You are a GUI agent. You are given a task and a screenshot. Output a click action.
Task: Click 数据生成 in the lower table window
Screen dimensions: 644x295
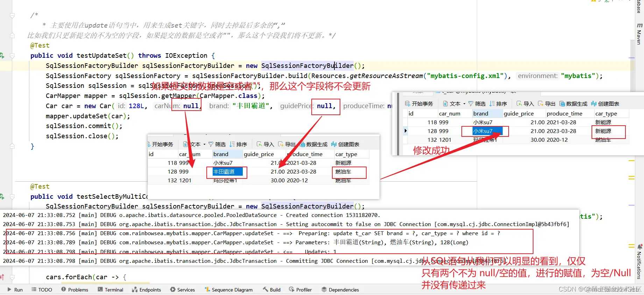pos(313,144)
